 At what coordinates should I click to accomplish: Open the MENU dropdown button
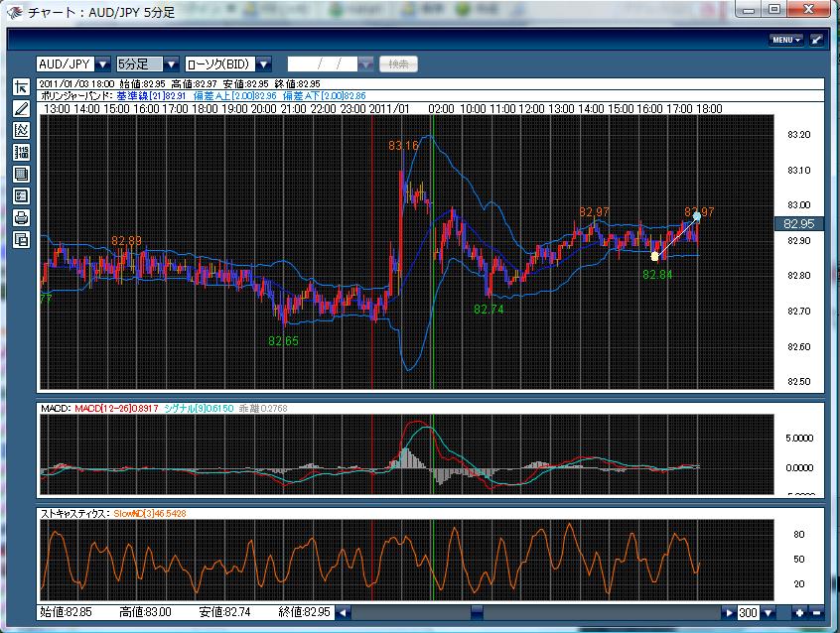tap(786, 40)
